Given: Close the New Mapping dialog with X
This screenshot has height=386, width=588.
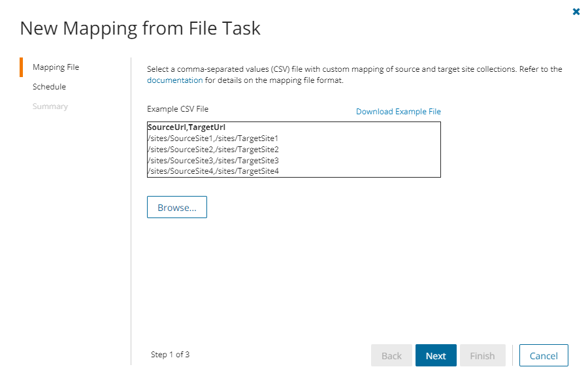Looking at the screenshot, I should 576,12.
